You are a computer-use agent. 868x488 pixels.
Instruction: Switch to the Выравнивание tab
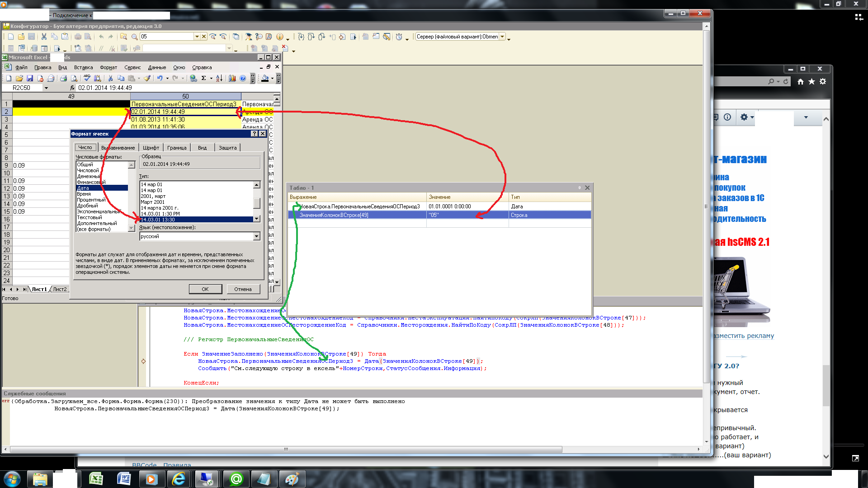click(x=118, y=148)
